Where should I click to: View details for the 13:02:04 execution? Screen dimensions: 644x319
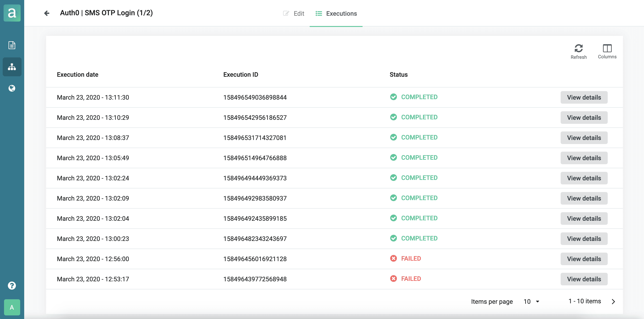[584, 218]
